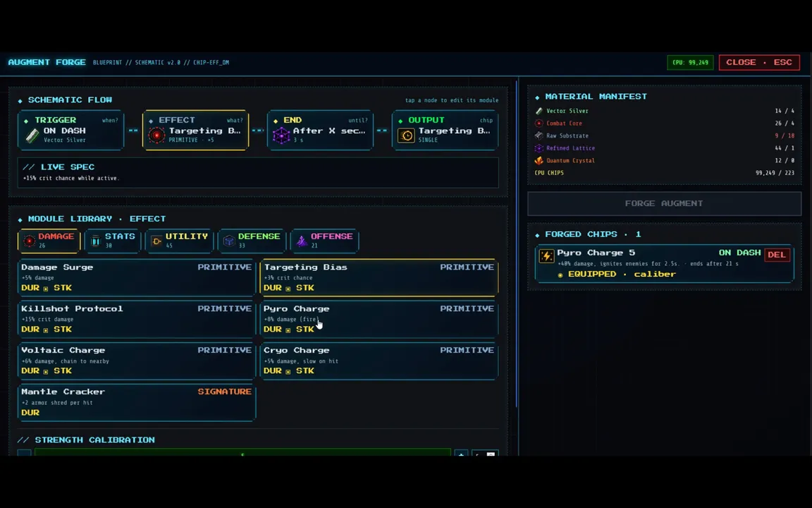Click the Material Manifest header

point(596,97)
